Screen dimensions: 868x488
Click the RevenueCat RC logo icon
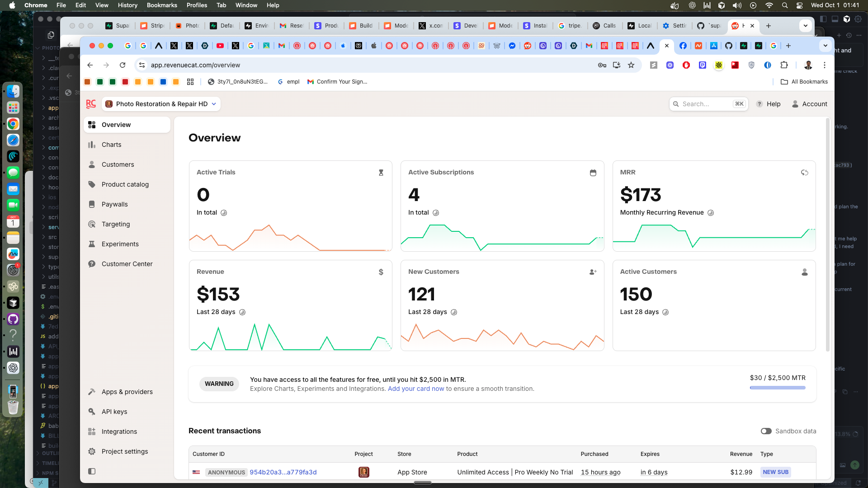click(91, 104)
